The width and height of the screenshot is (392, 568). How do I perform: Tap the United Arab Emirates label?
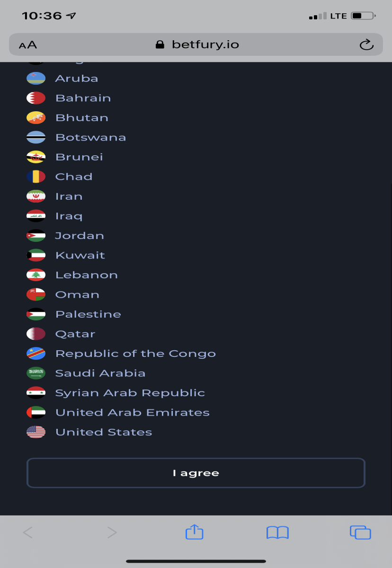(133, 412)
